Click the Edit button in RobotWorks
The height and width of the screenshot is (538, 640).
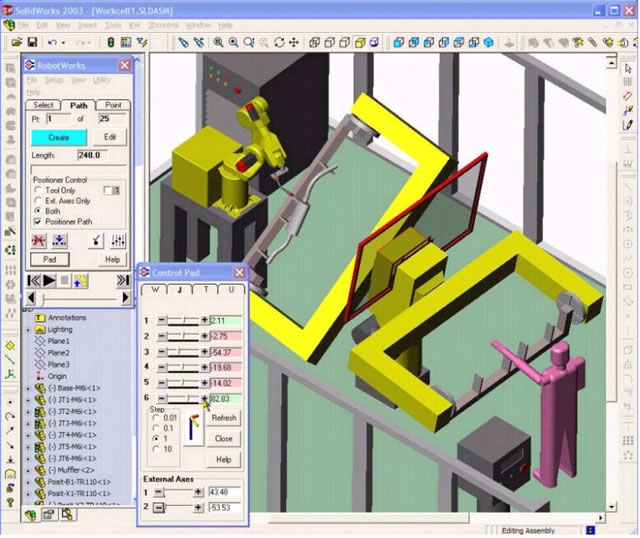(x=110, y=137)
